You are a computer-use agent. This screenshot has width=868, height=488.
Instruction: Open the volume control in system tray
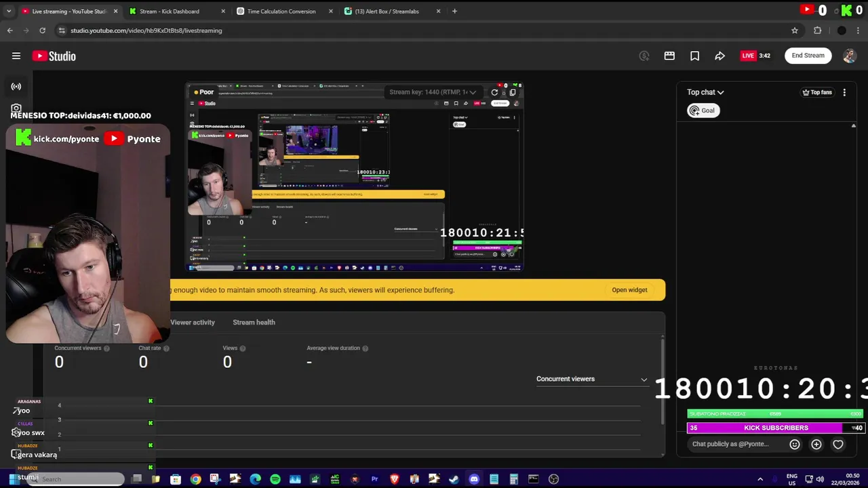(820, 479)
